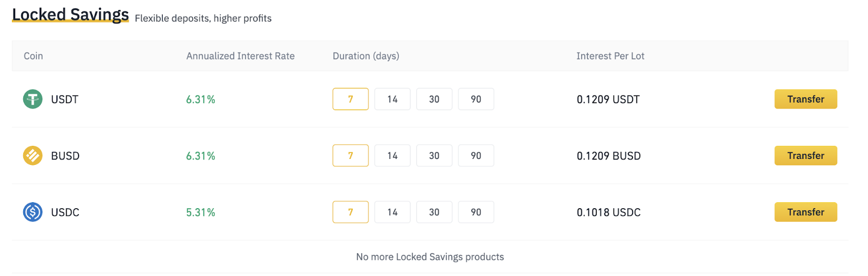Viewport: 868px width, 276px height.
Task: Select 90-day duration for USDT
Action: [x=476, y=99]
